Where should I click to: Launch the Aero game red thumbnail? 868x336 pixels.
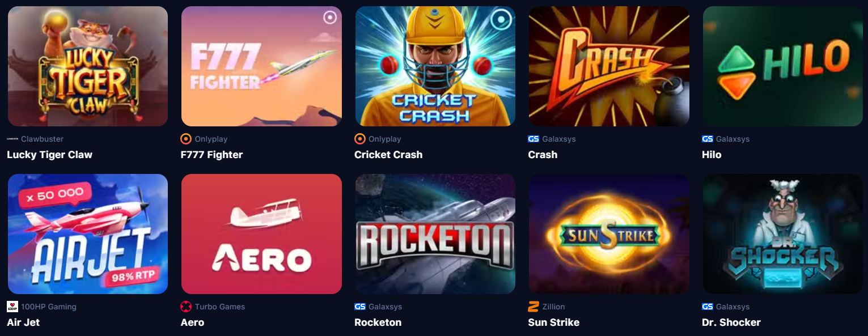[x=261, y=234]
